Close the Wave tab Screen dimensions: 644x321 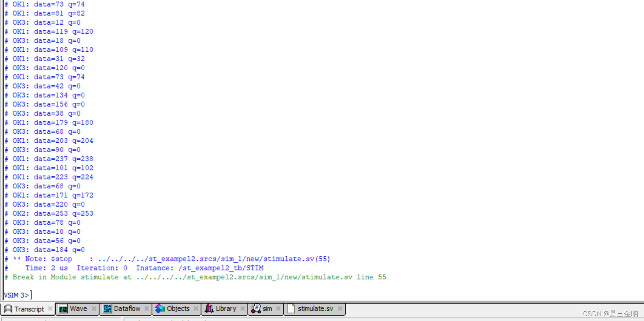point(94,309)
